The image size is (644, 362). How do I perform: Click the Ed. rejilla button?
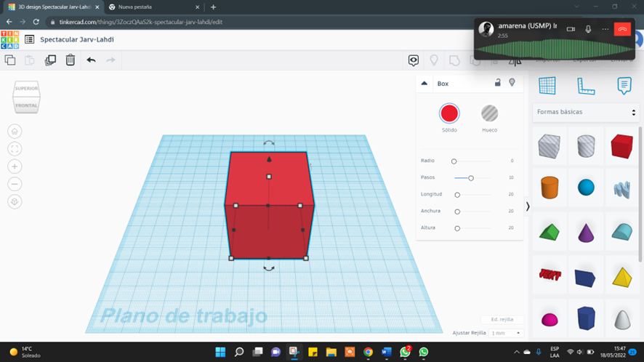coord(502,319)
